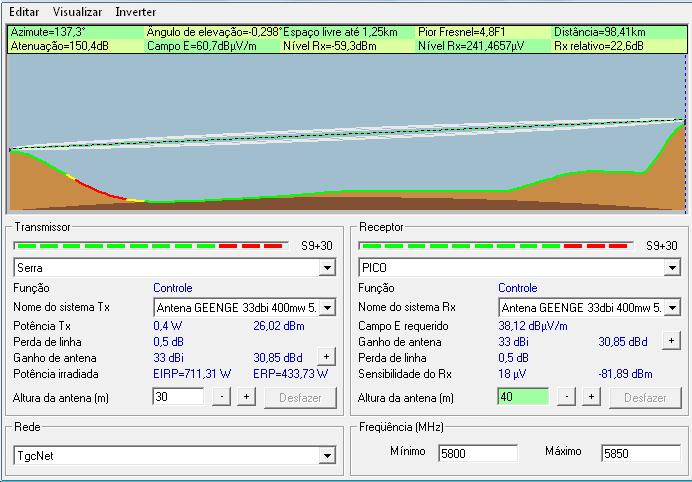Open the Rx system name dropdown
This screenshot has width=692, height=482.
[x=672, y=308]
